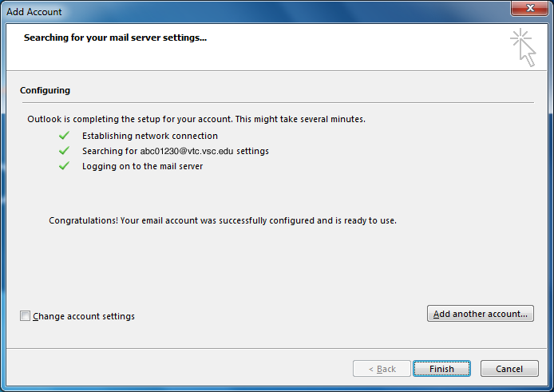Click checkmark beside Logging on to mail server
This screenshot has height=392, width=554.
(64, 166)
